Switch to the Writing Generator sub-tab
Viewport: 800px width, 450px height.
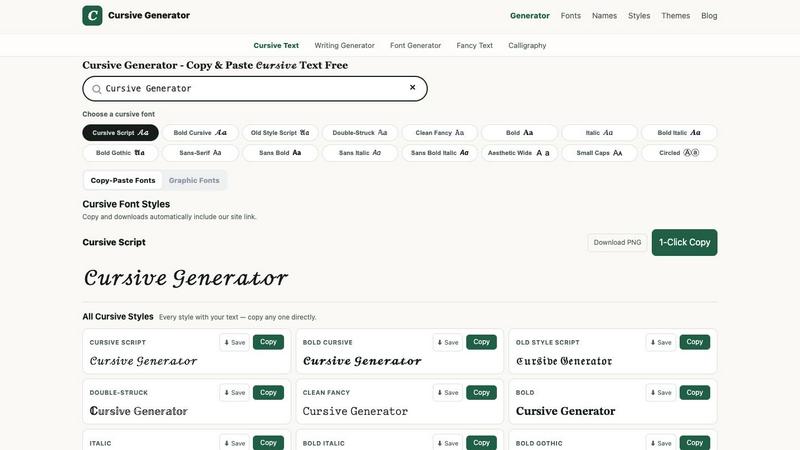pyautogui.click(x=344, y=45)
